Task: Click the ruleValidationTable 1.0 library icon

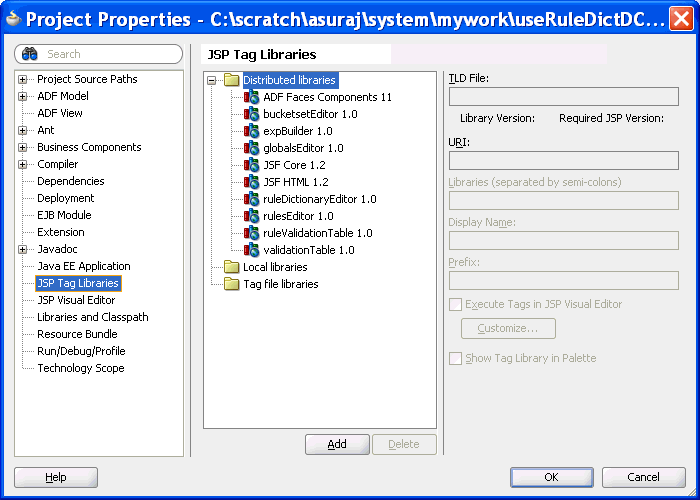Action: coord(252,233)
